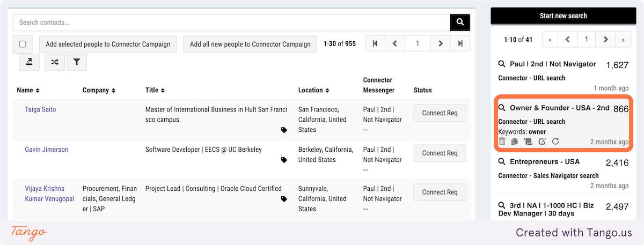Click the Search contacts input field

click(231, 23)
